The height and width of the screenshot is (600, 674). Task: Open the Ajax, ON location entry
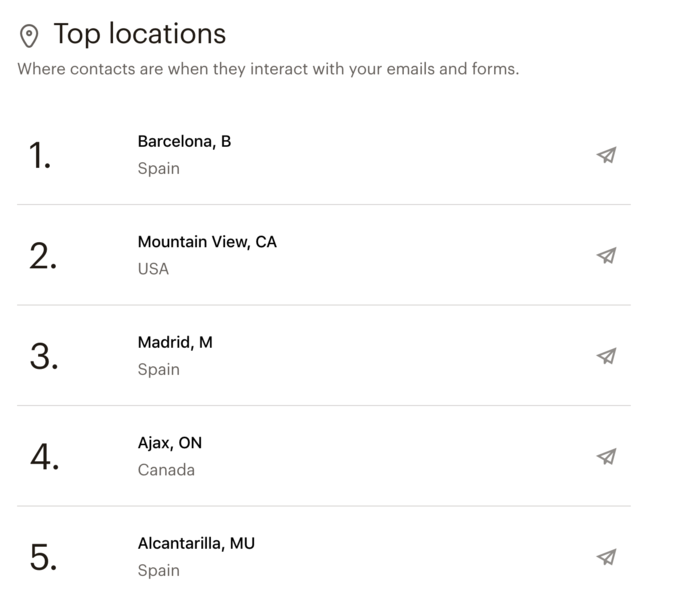[170, 443]
